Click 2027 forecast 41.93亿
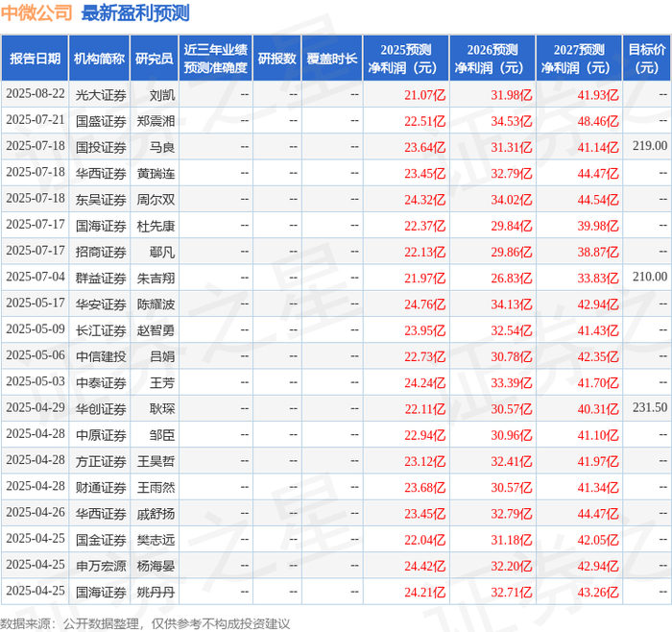672x632 pixels. 598,95
